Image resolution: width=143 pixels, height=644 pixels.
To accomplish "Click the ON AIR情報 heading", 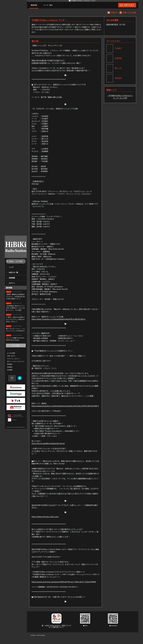I will point(112,20).
